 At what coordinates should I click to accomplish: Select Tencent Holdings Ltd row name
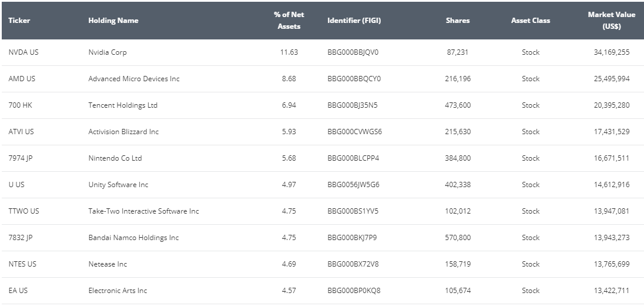(123, 105)
